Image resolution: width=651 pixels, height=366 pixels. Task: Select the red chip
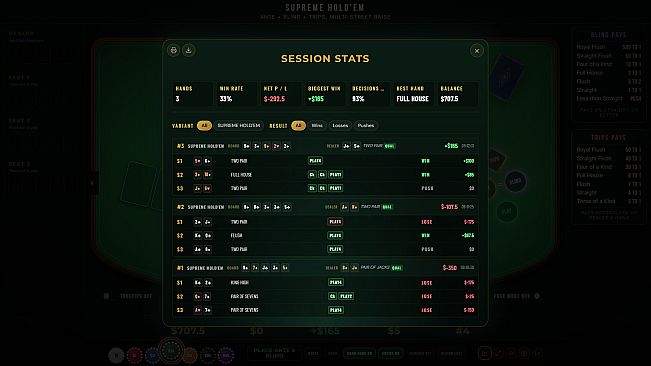135,355
